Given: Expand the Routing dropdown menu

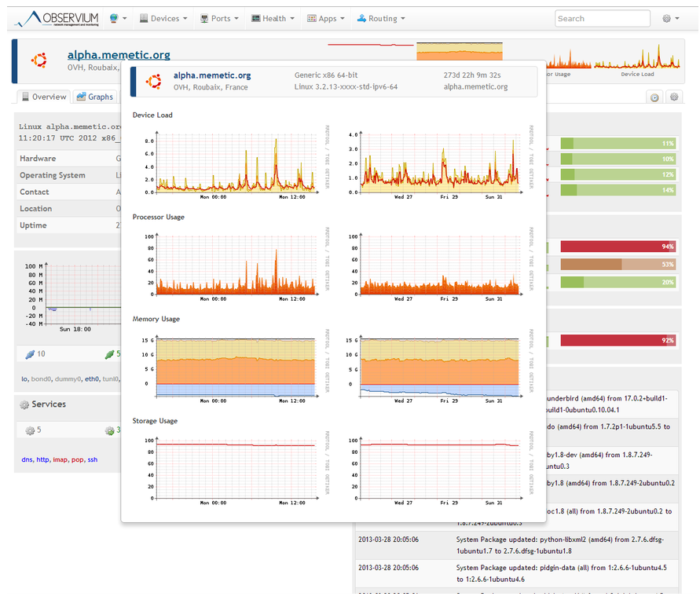Looking at the screenshot, I should pos(380,17).
